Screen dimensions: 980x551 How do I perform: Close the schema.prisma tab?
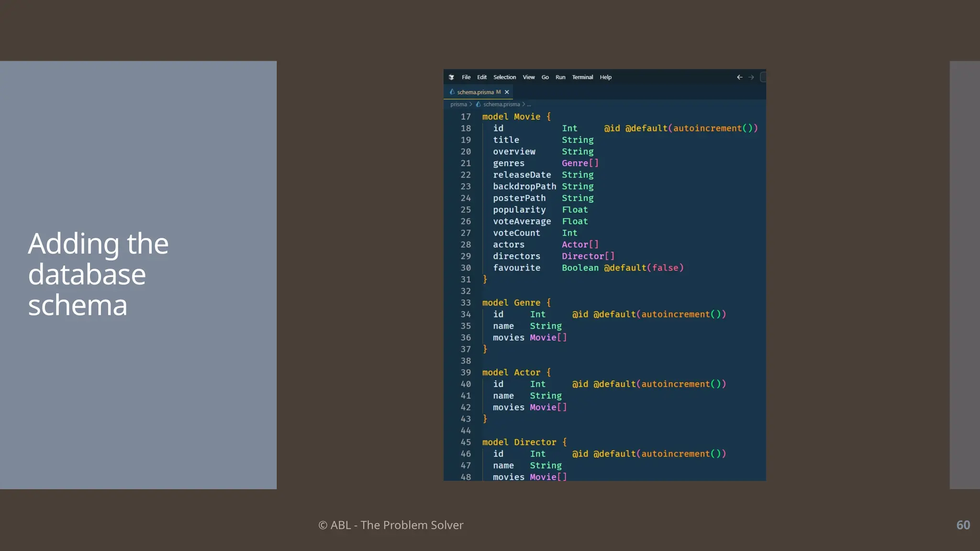pyautogui.click(x=507, y=92)
